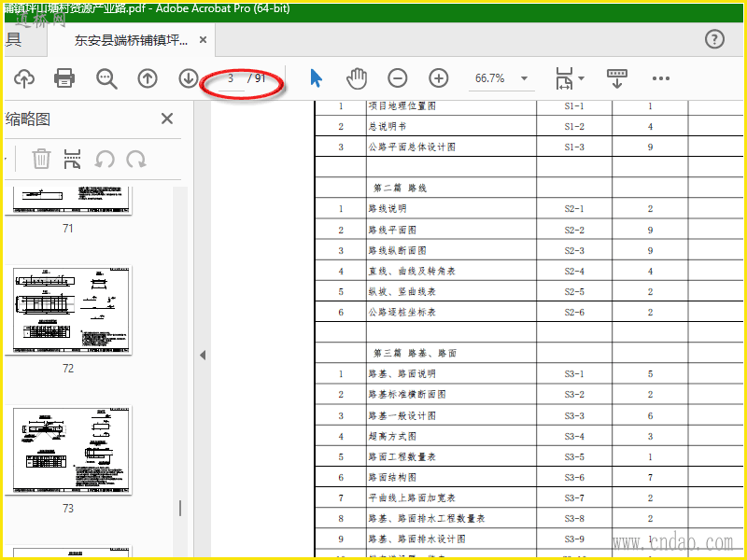Zoom in with the plus button

(438, 78)
